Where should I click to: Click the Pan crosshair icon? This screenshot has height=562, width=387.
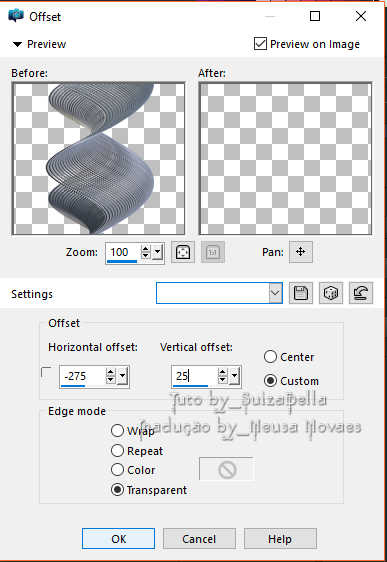pos(301,252)
